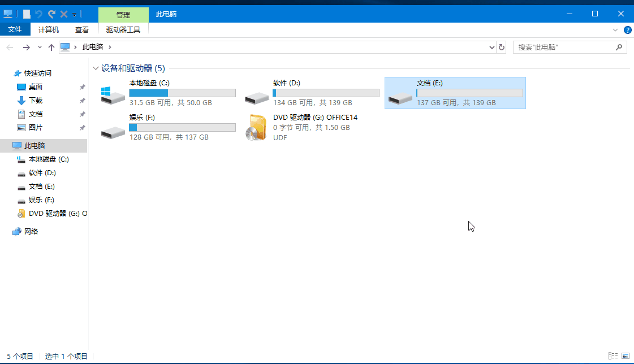Go up one level with up arrow
Viewport: 634px width, 364px height.
point(51,47)
